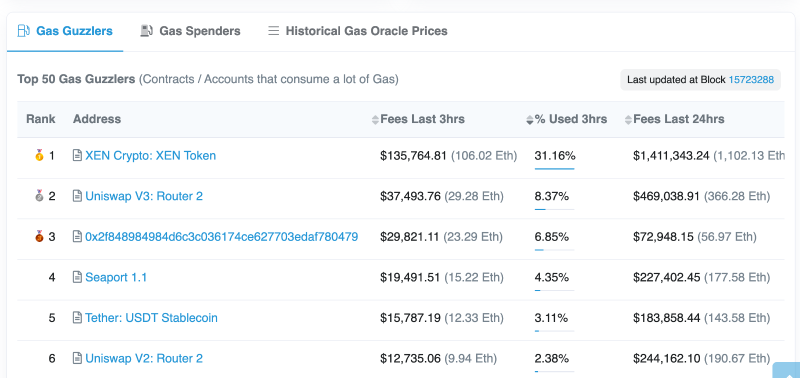The width and height of the screenshot is (800, 378).
Task: Select the $72,948.15 24hr fee value
Action: tap(664, 237)
